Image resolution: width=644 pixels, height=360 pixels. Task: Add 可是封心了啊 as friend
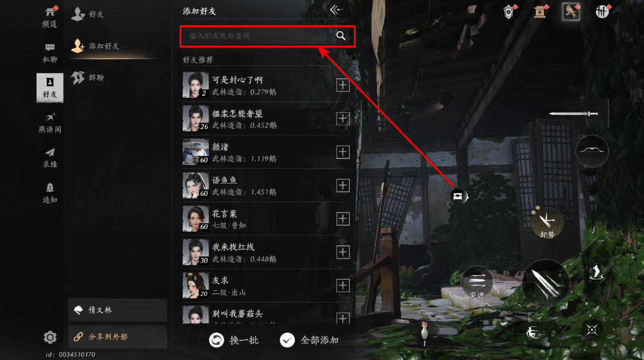click(342, 85)
